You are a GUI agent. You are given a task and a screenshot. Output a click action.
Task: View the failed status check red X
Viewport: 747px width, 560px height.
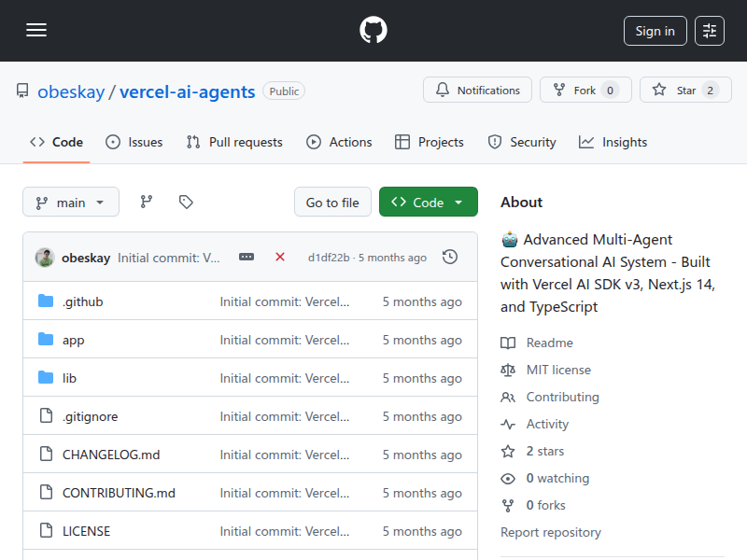280,257
